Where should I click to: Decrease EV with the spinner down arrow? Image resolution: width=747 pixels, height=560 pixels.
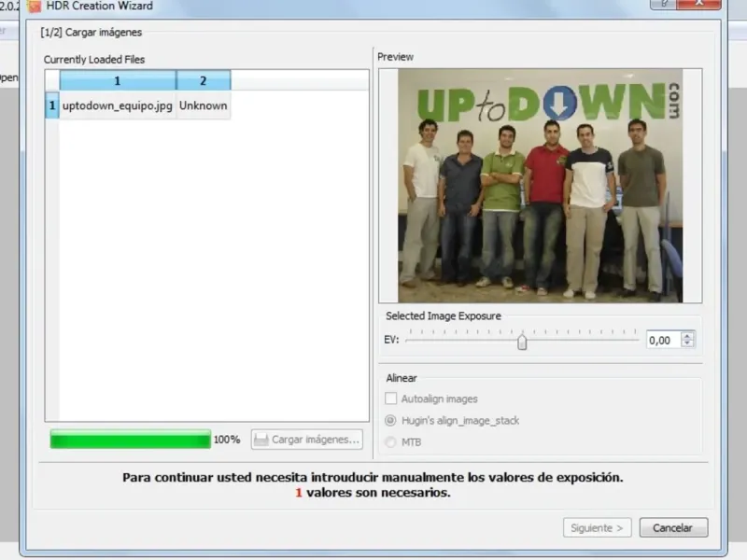tap(687, 343)
